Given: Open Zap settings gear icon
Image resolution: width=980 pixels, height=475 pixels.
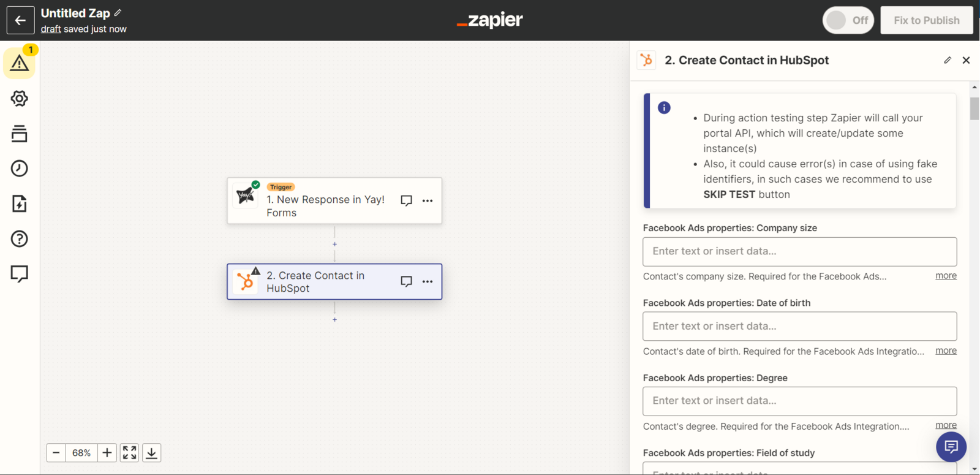Looking at the screenshot, I should [19, 99].
